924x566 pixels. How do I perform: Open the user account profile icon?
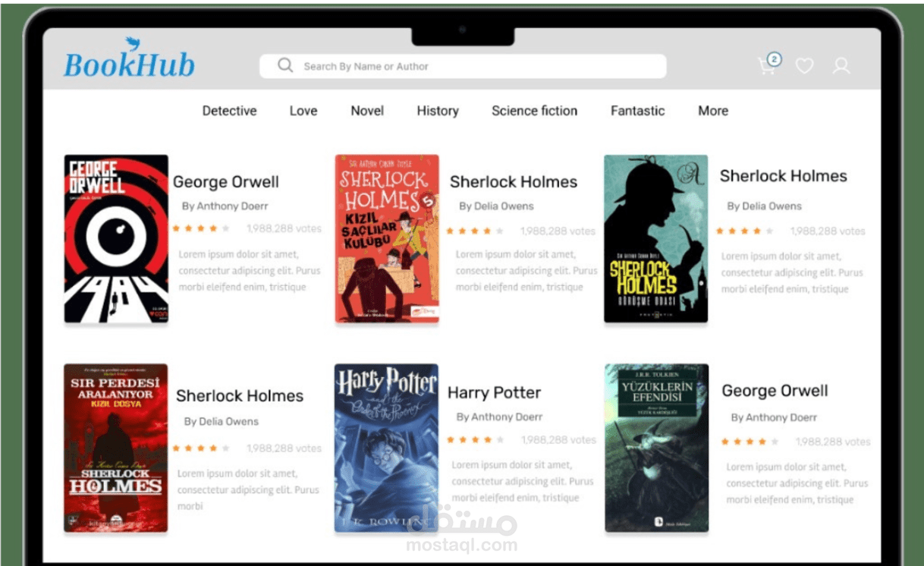pos(841,66)
